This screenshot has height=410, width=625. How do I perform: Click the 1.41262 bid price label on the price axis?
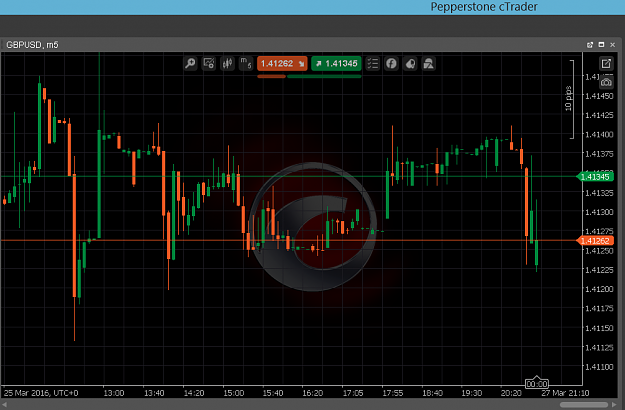click(x=595, y=241)
